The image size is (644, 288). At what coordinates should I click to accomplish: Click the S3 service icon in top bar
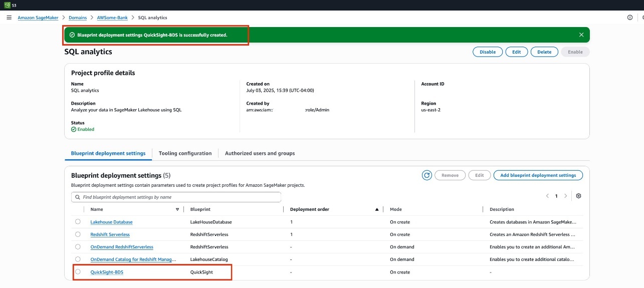coord(7,5)
